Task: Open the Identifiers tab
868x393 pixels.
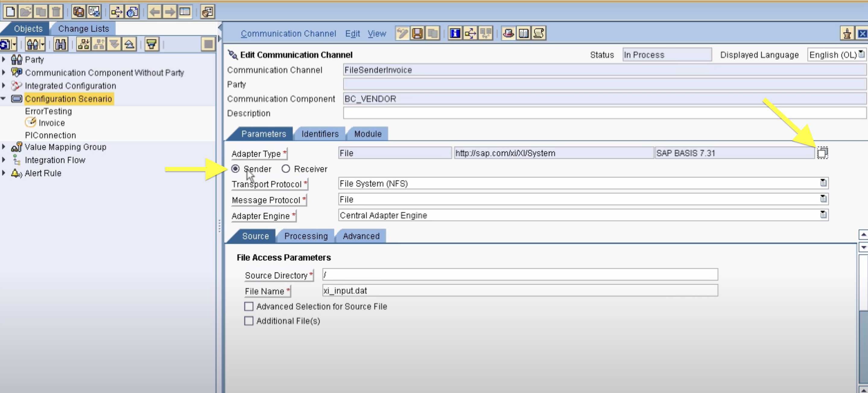Action: [x=320, y=134]
